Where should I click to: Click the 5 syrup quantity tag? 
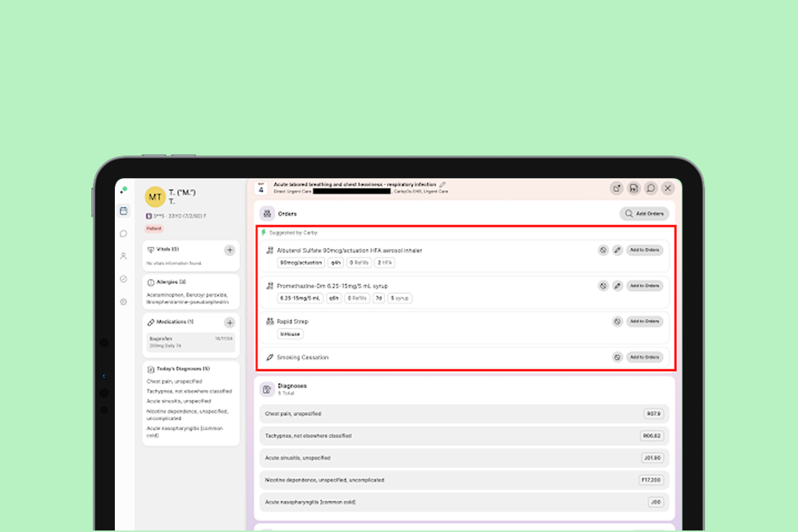(x=400, y=298)
